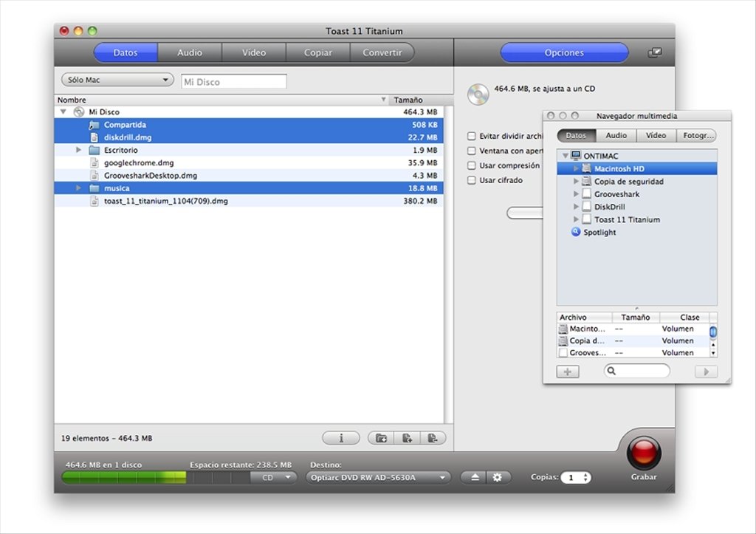Click the info (i) button

coord(341,438)
